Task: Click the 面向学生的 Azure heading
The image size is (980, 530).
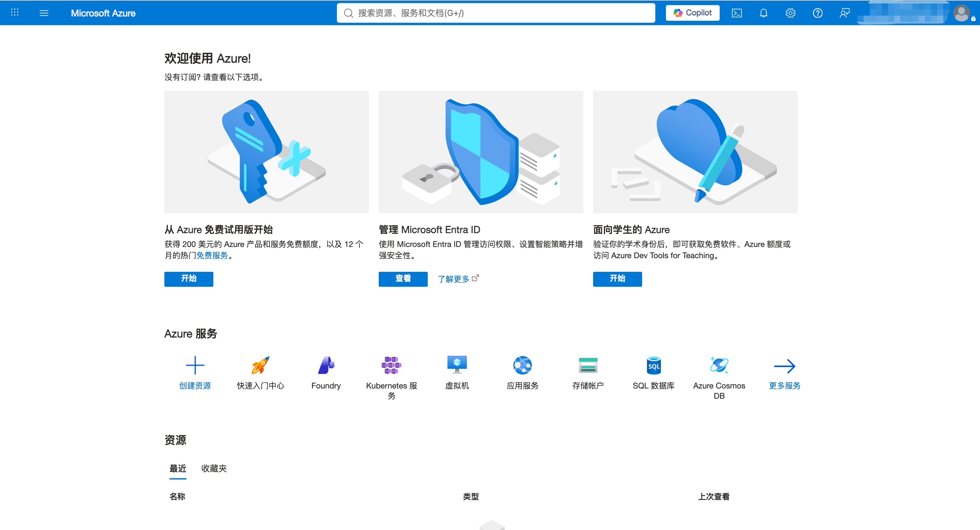Action: coord(632,230)
